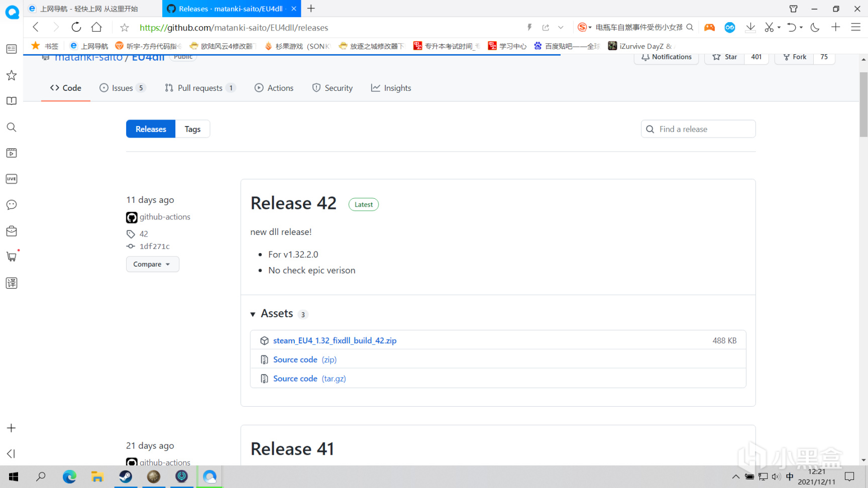Open the Windows notification center
The image size is (868, 488).
click(849, 477)
